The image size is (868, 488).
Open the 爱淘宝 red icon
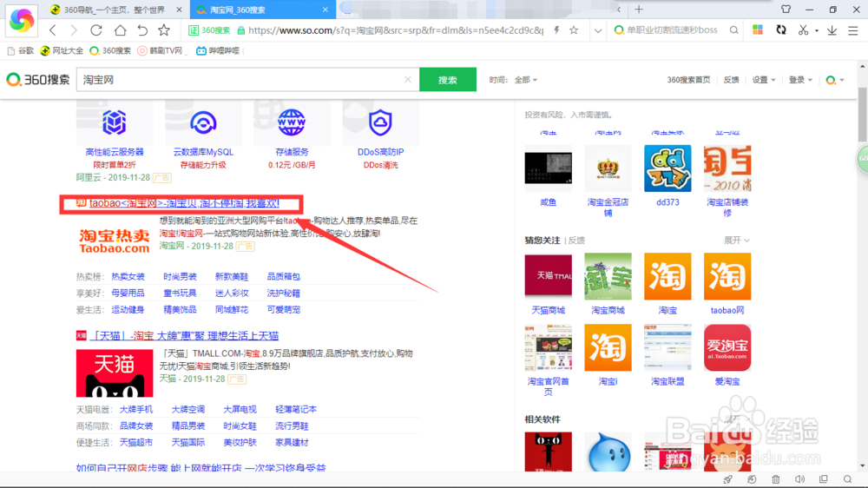[x=727, y=347]
